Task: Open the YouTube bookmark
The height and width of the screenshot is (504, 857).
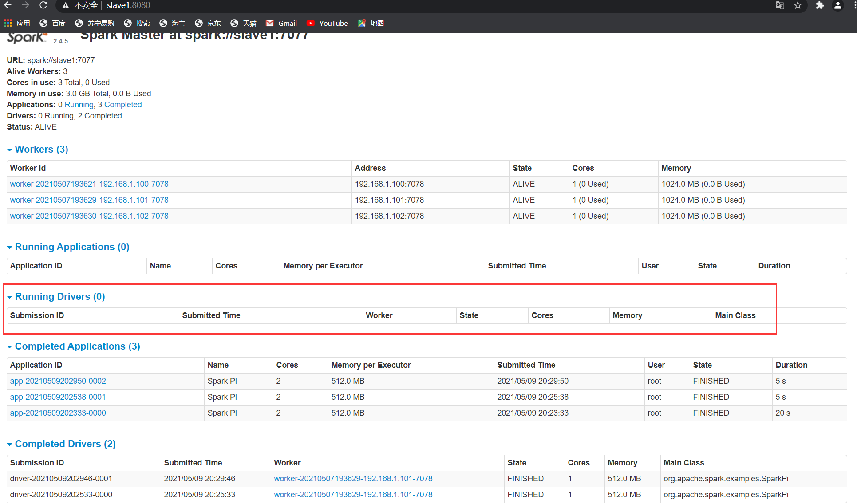Action: [327, 23]
